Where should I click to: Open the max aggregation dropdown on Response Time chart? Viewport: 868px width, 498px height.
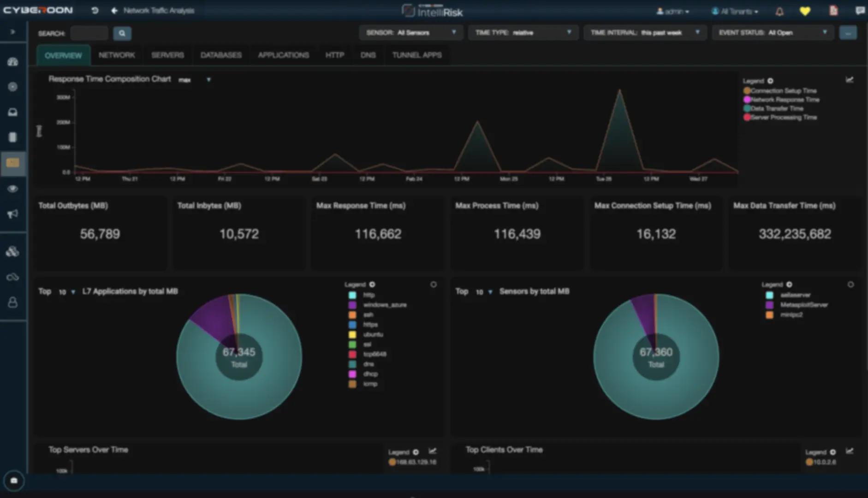(195, 80)
